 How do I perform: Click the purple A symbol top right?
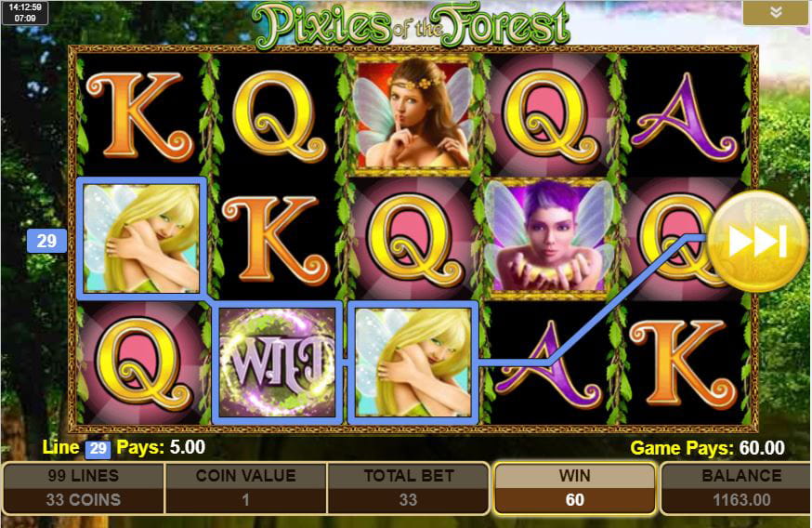tap(684, 115)
